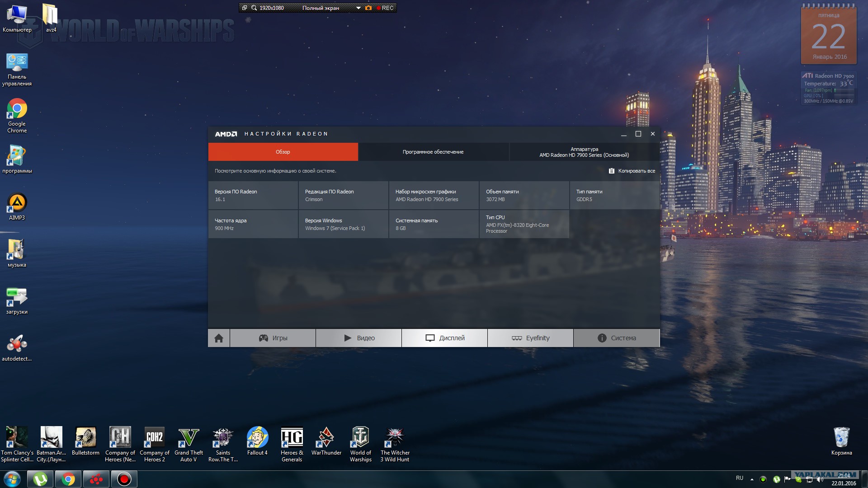Launch the Bulletstorm shortcut
868x488 pixels.
coord(85,441)
